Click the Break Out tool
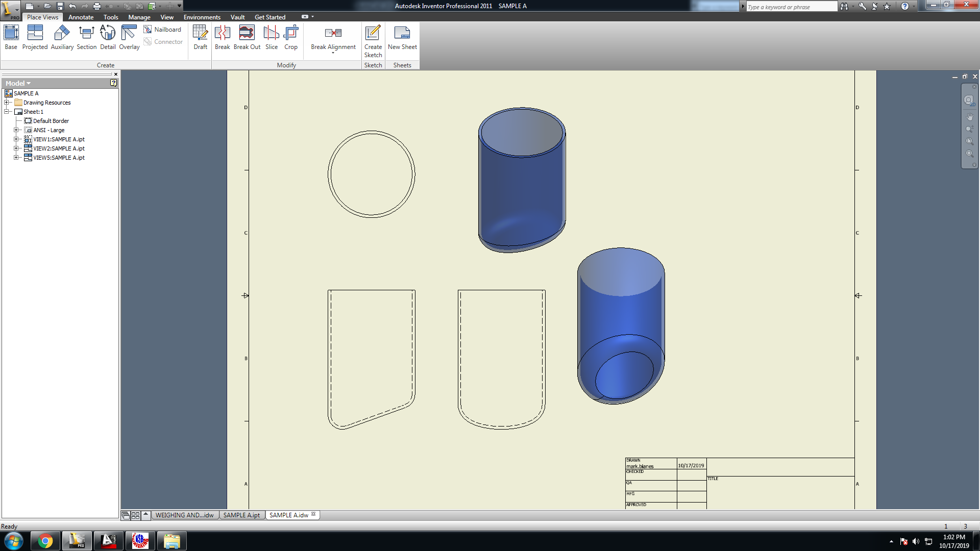The height and width of the screenshot is (551, 980). click(x=247, y=37)
